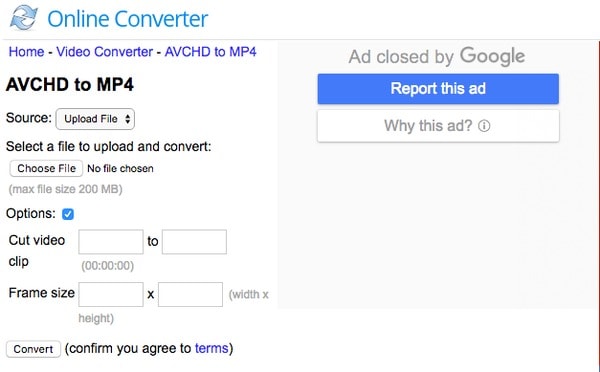Viewport: 600px width, 372px height.
Task: Focus the Cut video clip start time field
Action: pyautogui.click(x=111, y=242)
